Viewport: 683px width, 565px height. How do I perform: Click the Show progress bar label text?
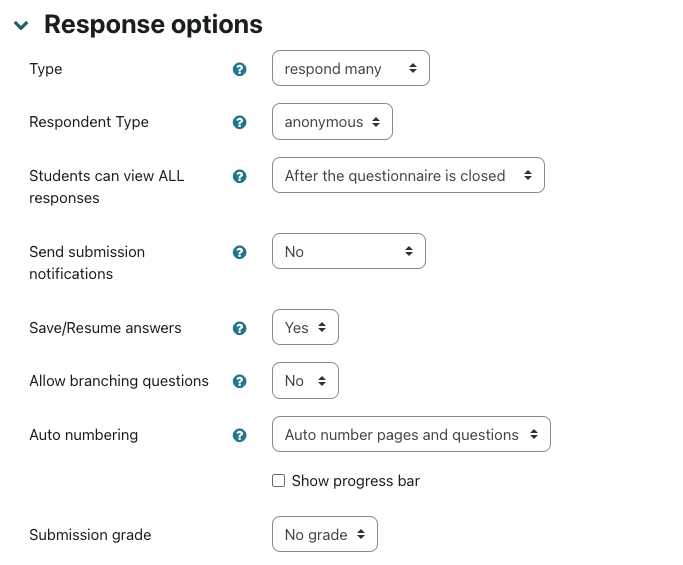356,481
